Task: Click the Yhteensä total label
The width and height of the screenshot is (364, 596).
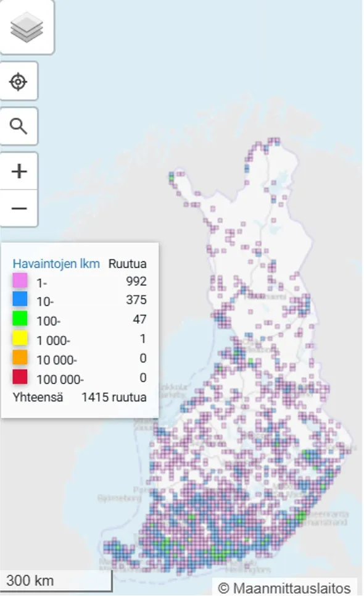Action: pos(38,397)
